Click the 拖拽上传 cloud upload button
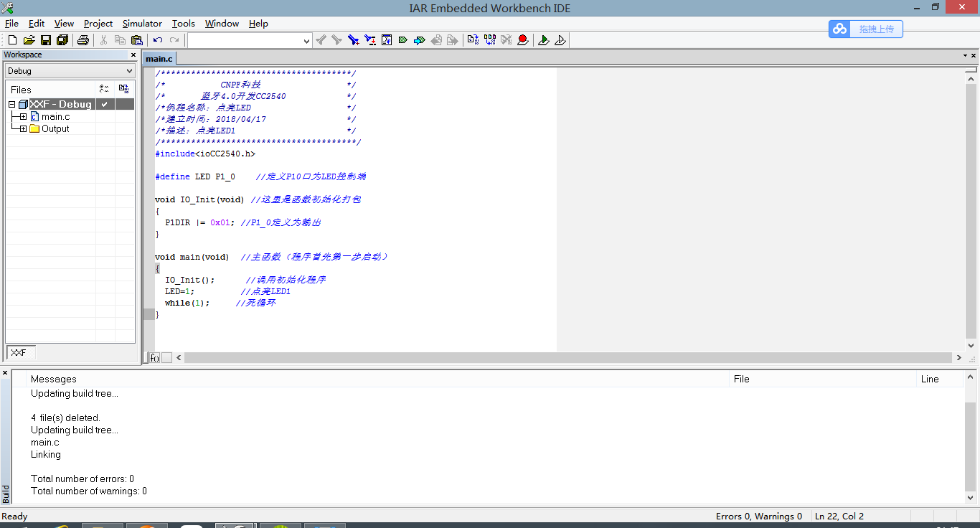The width and height of the screenshot is (980, 528). pos(866,29)
